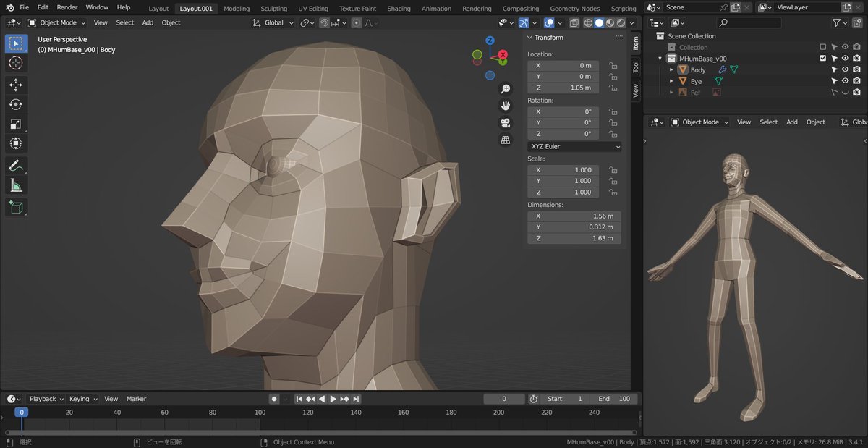Hide Body object with eye icon
868x448 pixels.
click(x=845, y=70)
